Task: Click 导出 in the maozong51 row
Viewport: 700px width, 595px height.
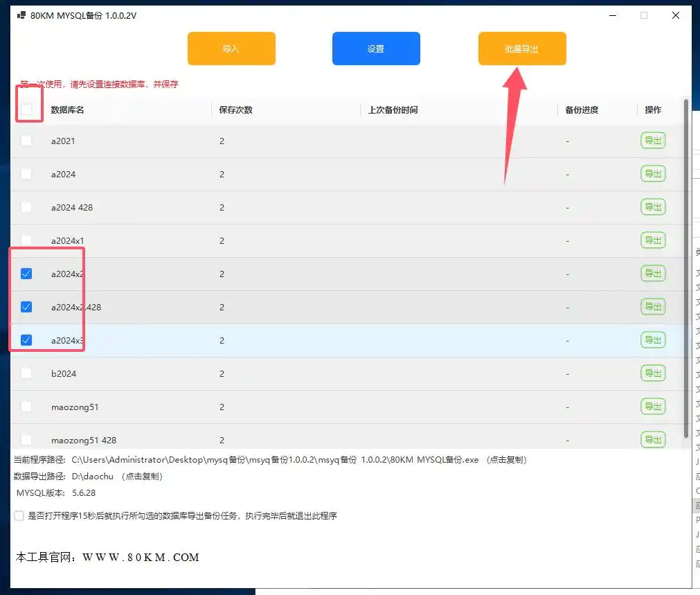Action: point(653,407)
